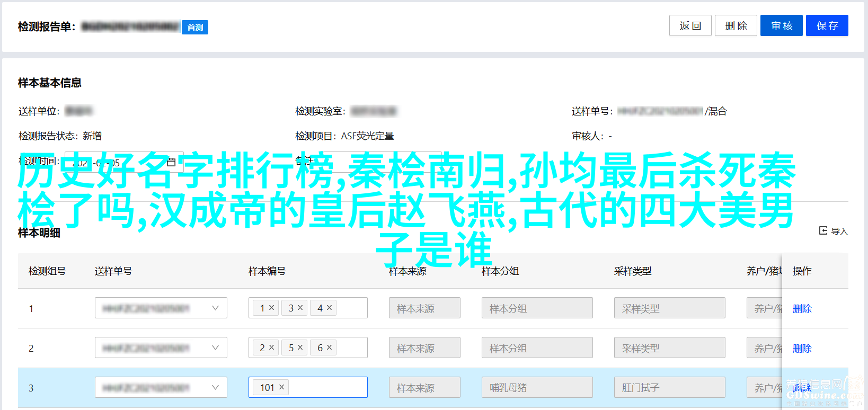
Task: Click the 采样类型 field in row 1
Action: [670, 308]
